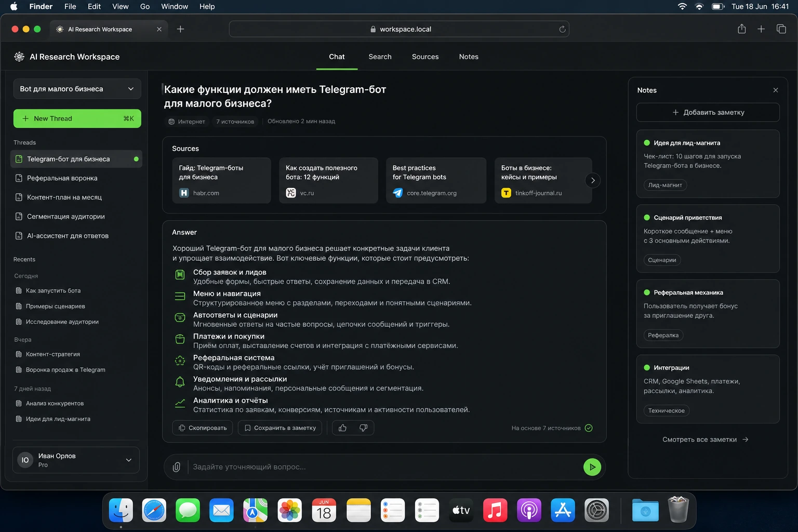Open the Go menu in menu bar
This screenshot has width=798, height=532.
click(145, 6)
